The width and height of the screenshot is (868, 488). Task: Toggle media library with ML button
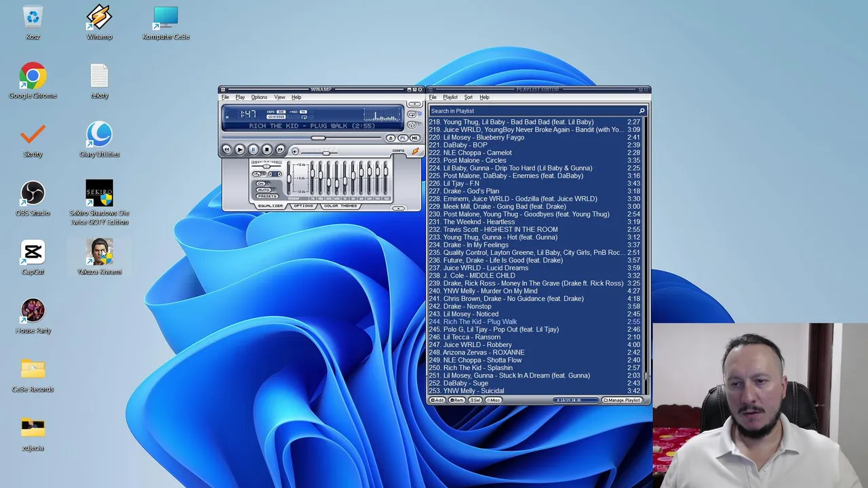click(x=415, y=138)
